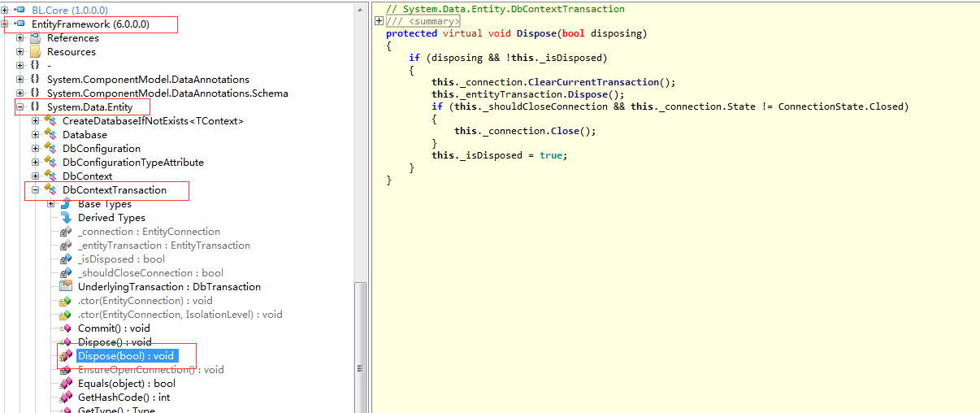Collapse the DbContextTransaction class node
This screenshot has height=413, width=980.
(36, 190)
